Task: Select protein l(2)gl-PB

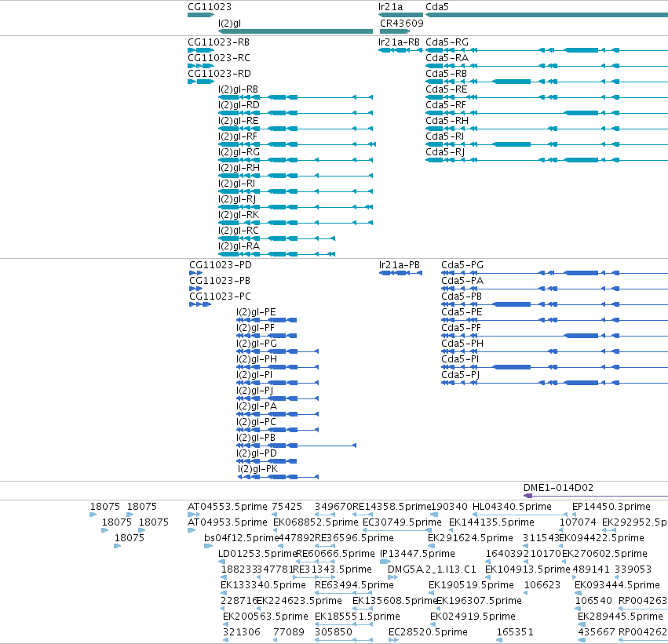Action: point(296,446)
